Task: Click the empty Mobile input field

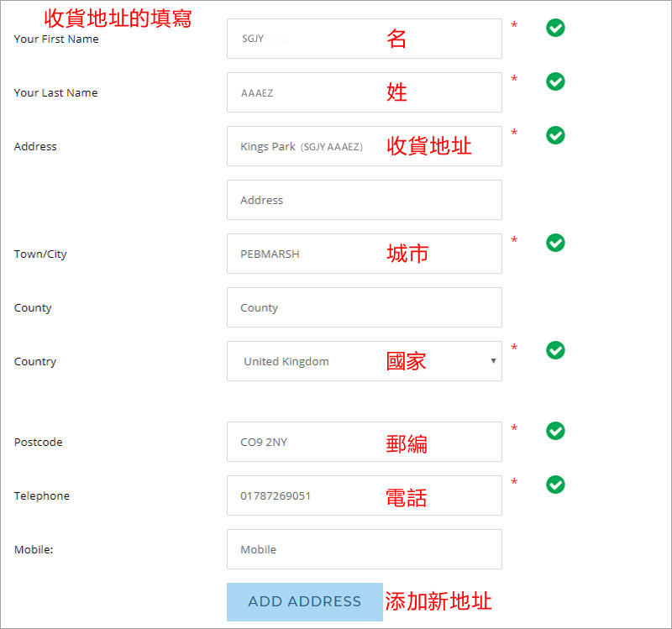Action: click(365, 549)
